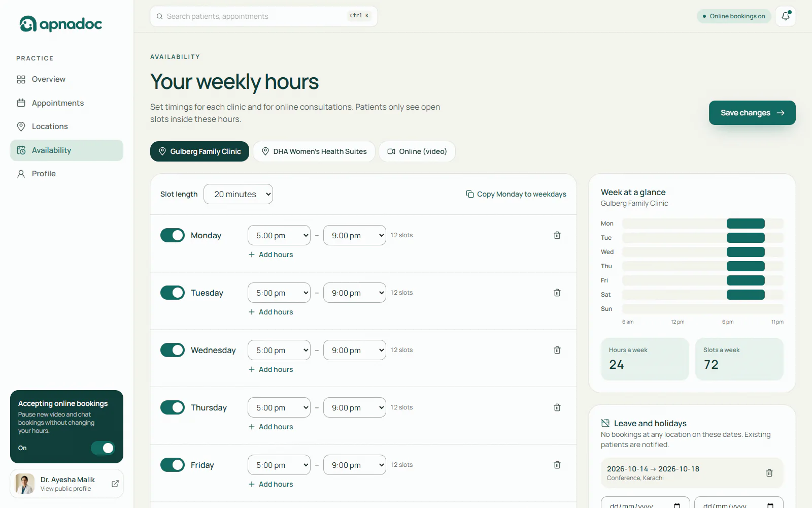Change Tuesday start time dropdown

(x=279, y=293)
